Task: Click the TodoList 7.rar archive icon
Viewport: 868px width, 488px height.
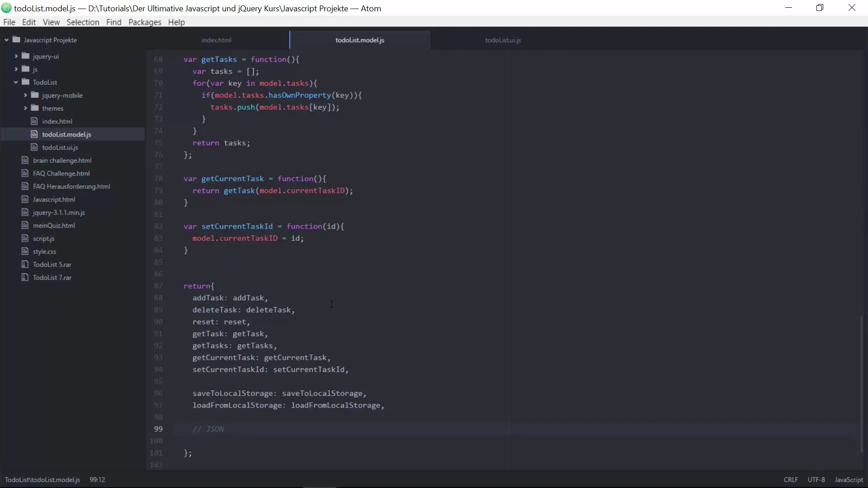Action: 25,277
